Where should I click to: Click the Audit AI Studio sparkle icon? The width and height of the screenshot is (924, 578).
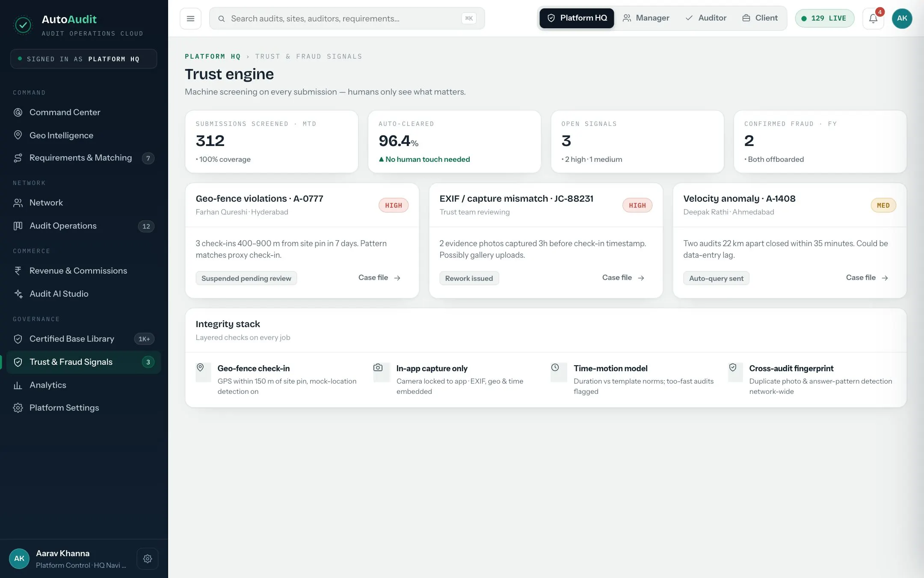(x=18, y=294)
